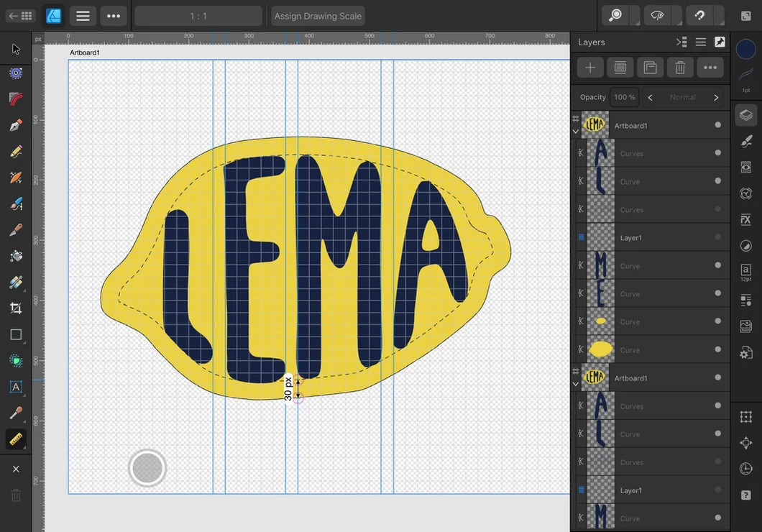Select the Rectangle shape tool
This screenshot has width=762, height=532.
coord(16,334)
